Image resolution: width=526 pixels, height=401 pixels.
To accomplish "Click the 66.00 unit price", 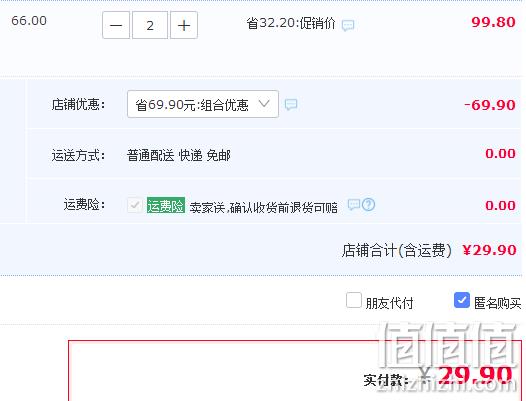I will point(29,20).
